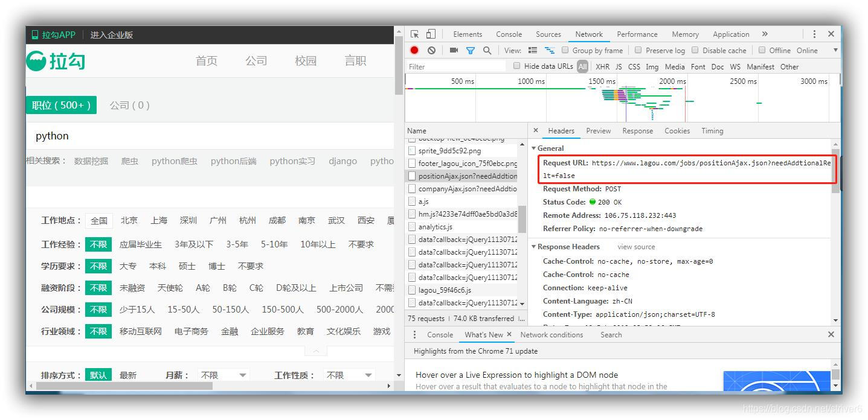The image size is (868, 420).
Task: Select 北京 as work location
Action: pos(129,221)
